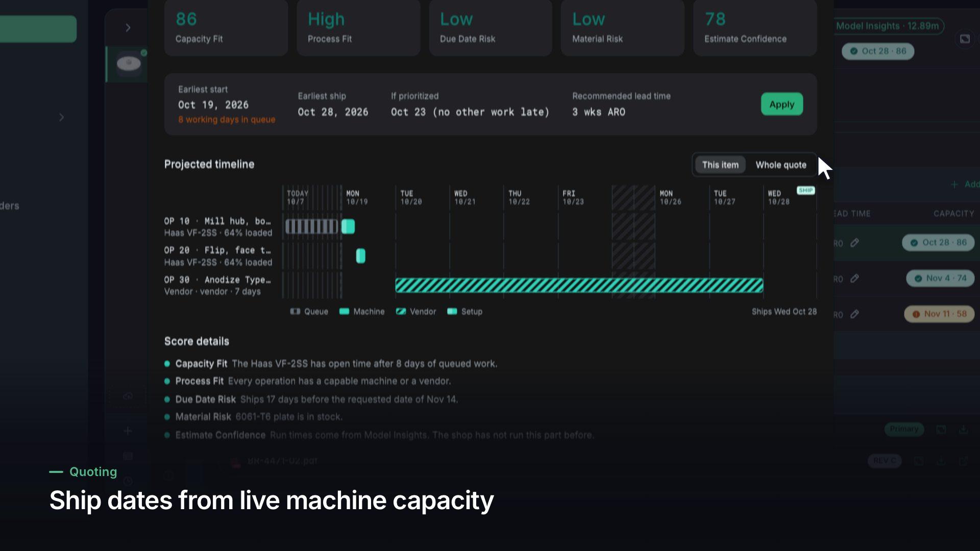Click Material Risk score detail row

(x=253, y=417)
